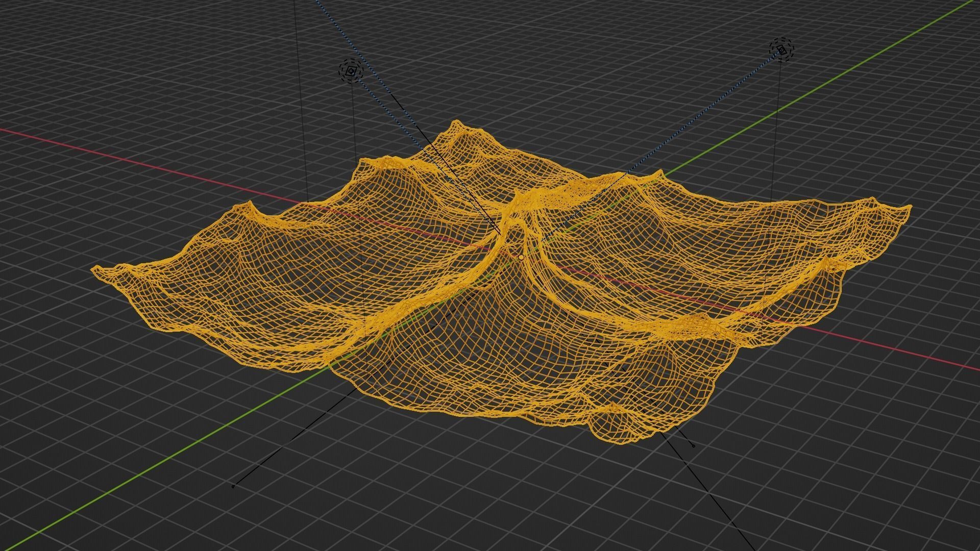
Task: Click the far-right corner of the orange mesh
Action: tap(909, 208)
